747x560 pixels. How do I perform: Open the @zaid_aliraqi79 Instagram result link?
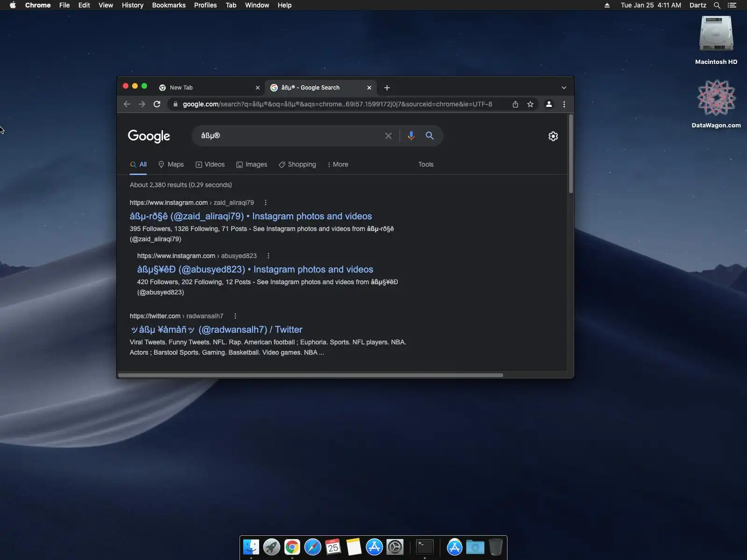tap(251, 216)
